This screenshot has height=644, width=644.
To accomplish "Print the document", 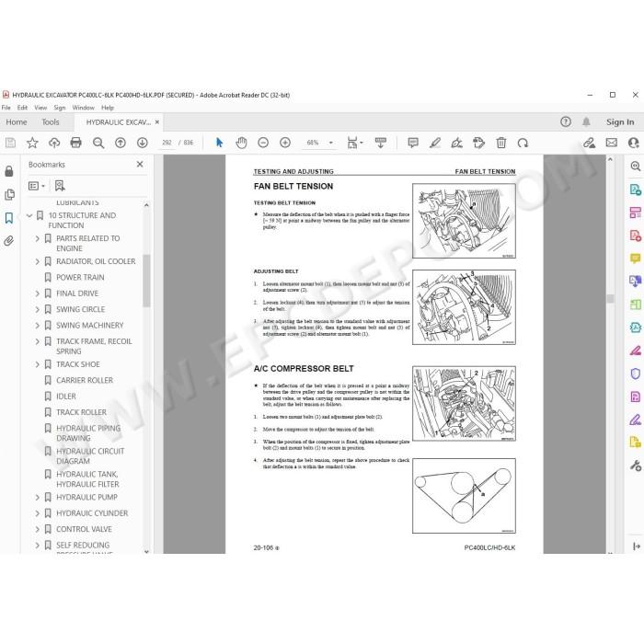I will pyautogui.click(x=76, y=143).
